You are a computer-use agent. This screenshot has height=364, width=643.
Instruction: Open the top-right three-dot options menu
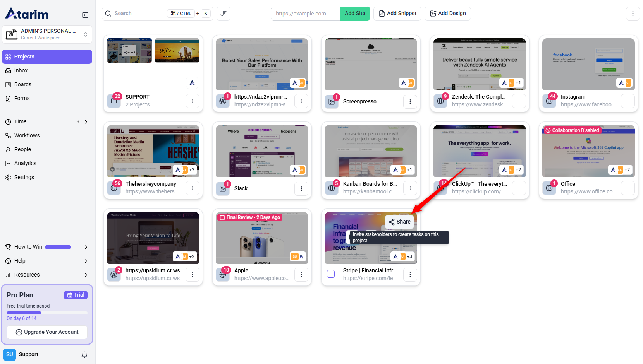click(x=633, y=13)
